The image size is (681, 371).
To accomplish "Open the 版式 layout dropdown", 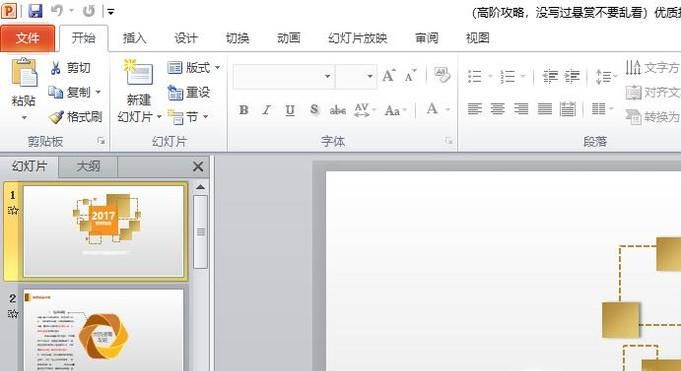I will (x=194, y=68).
